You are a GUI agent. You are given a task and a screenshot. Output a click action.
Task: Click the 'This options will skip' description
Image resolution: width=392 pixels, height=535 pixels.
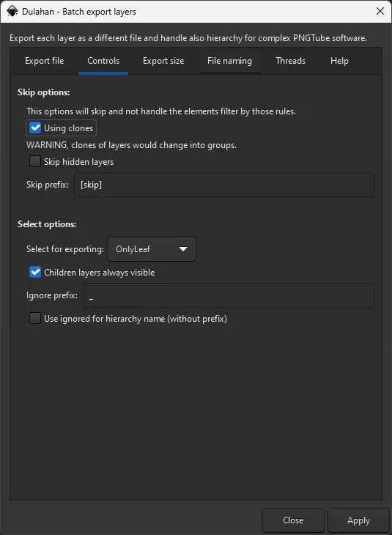coord(161,111)
